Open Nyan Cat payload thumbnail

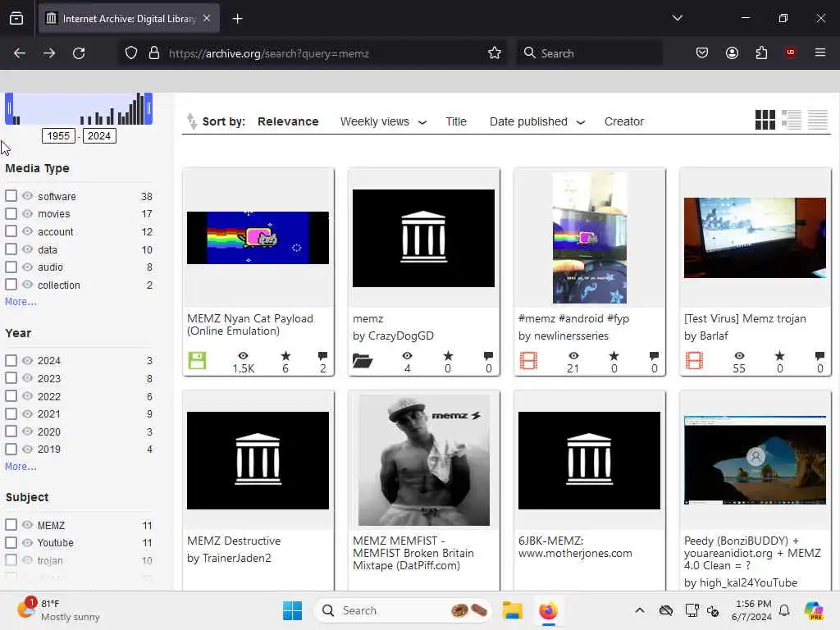click(258, 237)
